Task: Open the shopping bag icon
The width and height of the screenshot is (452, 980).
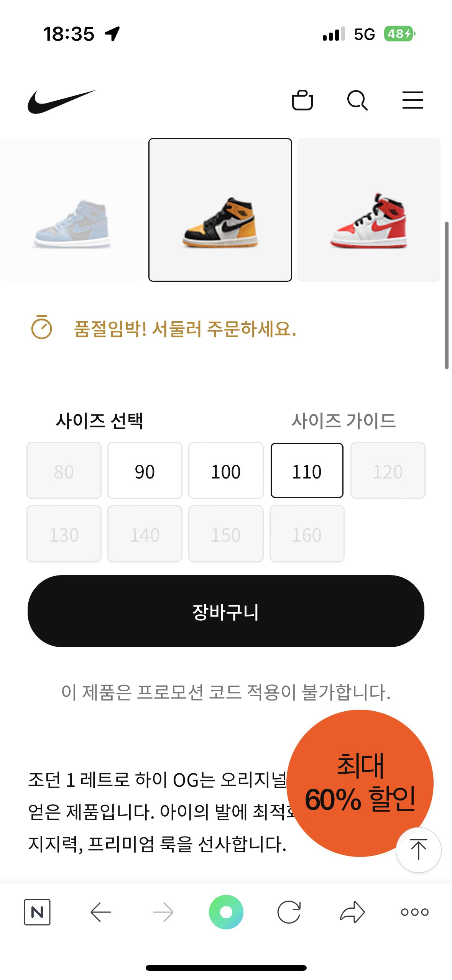Action: pos(302,100)
